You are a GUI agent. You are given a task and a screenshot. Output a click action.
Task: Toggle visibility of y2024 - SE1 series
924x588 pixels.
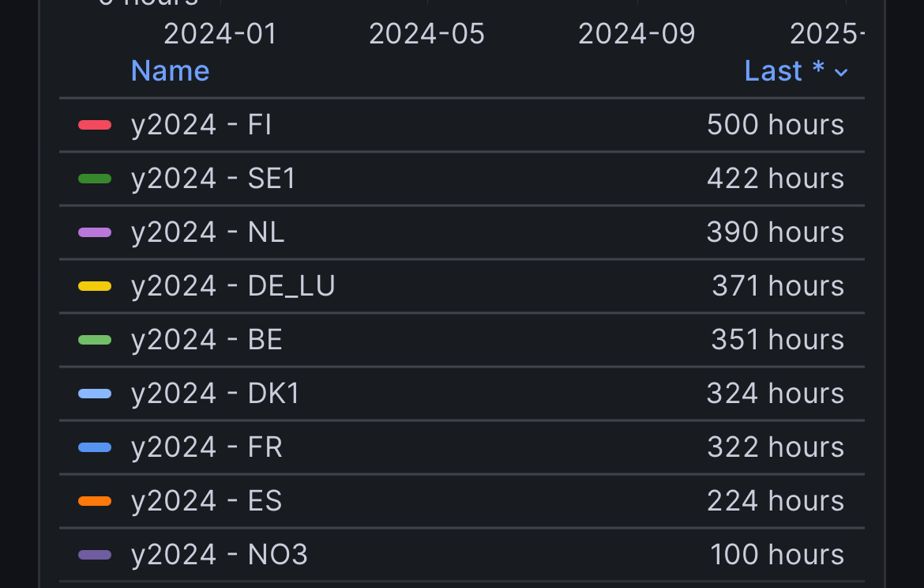[x=213, y=179]
